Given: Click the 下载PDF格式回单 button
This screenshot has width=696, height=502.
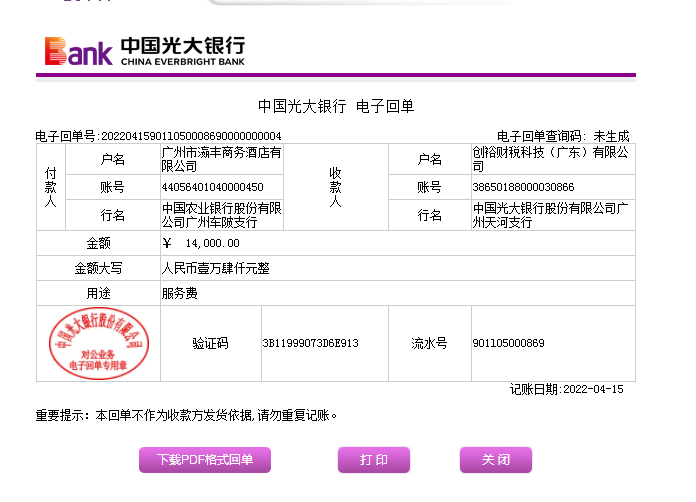Looking at the screenshot, I should tap(205, 459).
